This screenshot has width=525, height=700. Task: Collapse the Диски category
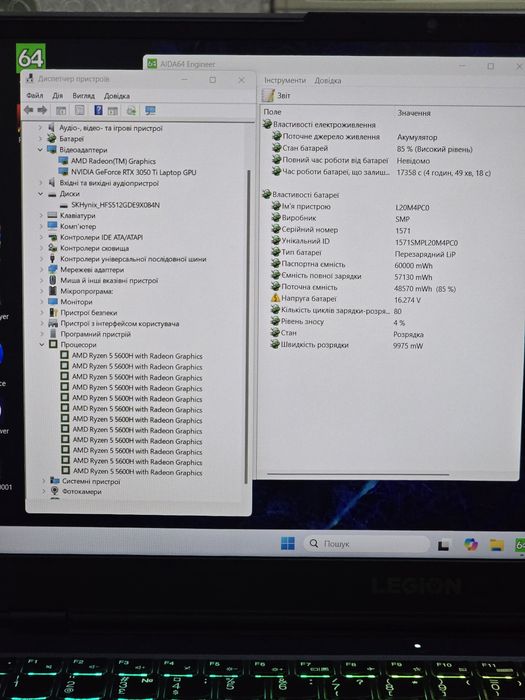[40, 194]
